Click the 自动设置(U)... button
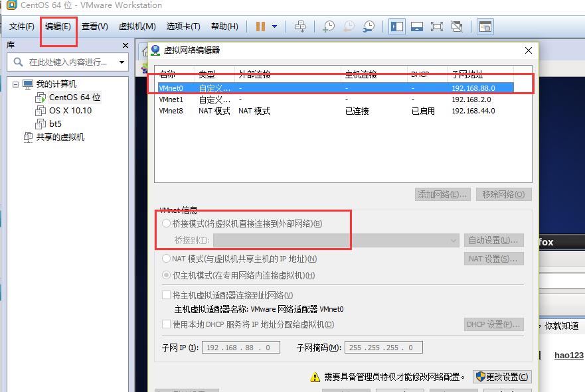Screen dimensions: 585x392 tap(493, 240)
